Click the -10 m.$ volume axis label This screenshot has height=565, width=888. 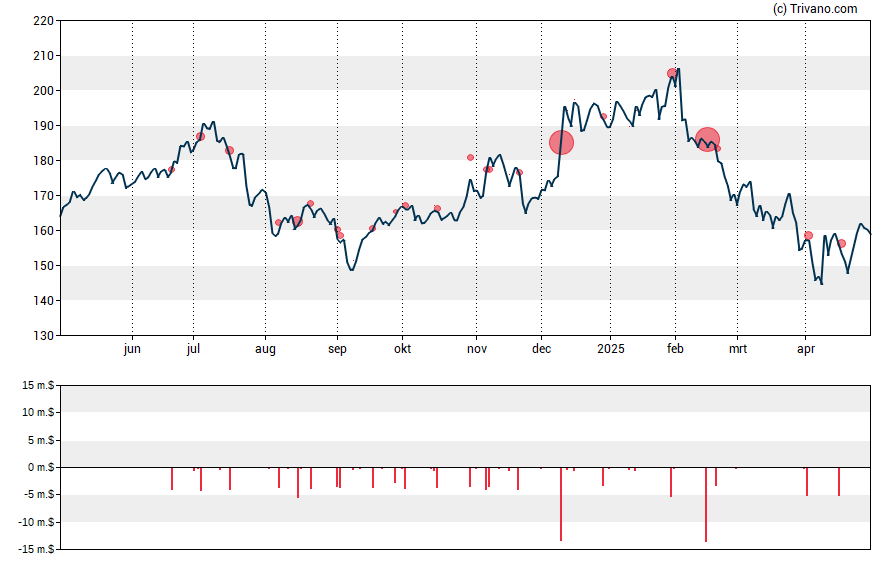point(36,522)
